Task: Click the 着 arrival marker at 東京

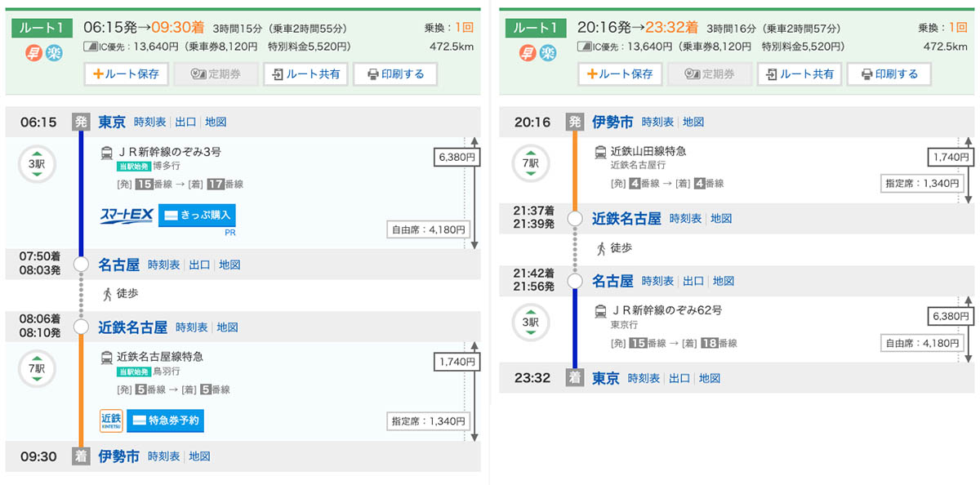Action: click(574, 378)
